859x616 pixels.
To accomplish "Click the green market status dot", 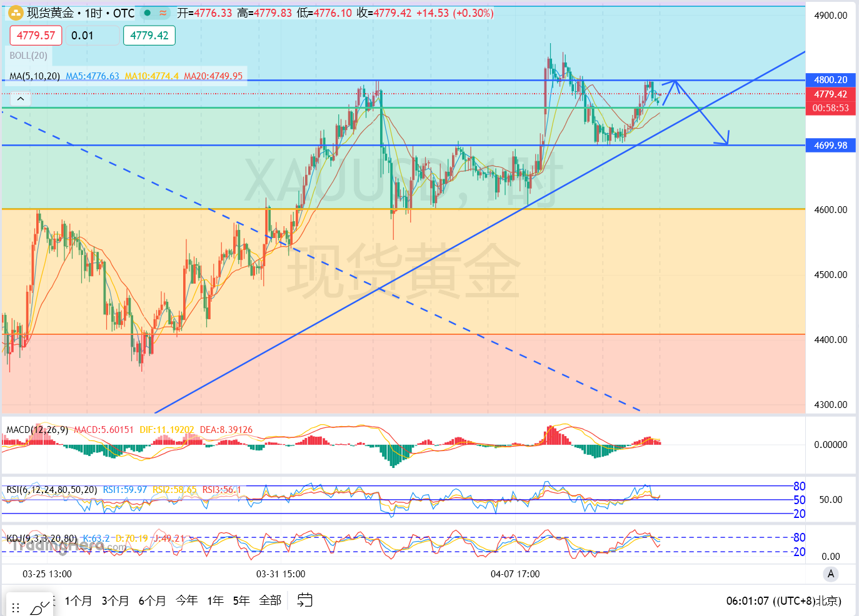I will pos(148,13).
